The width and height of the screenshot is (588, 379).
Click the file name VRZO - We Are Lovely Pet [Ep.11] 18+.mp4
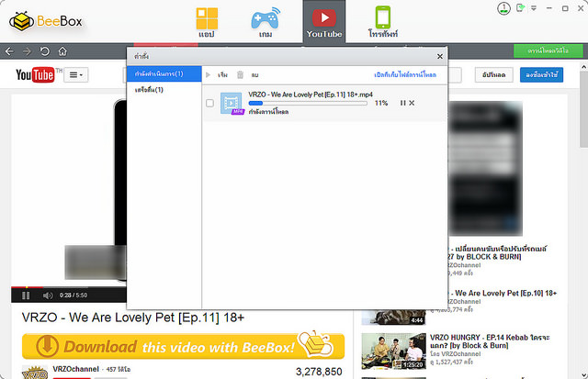pyautogui.click(x=311, y=95)
